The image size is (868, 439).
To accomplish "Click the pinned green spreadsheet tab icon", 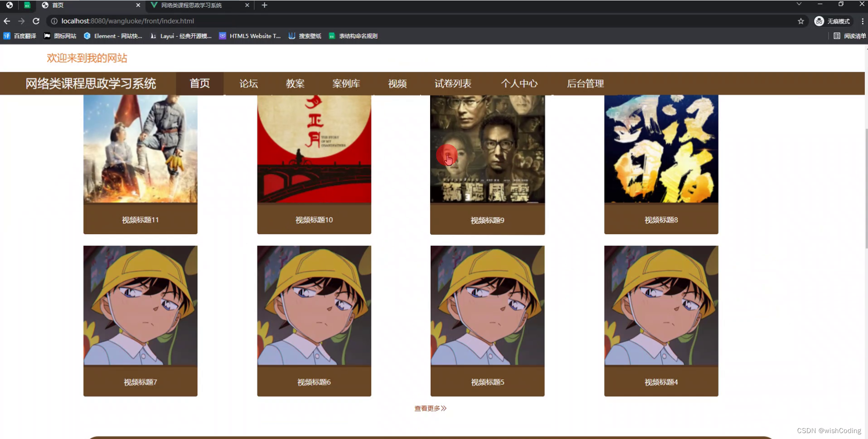I will click(x=27, y=5).
